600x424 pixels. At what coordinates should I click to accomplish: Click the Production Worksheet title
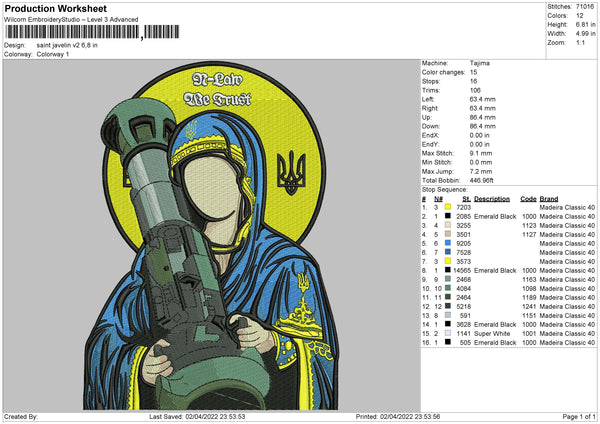coord(55,8)
